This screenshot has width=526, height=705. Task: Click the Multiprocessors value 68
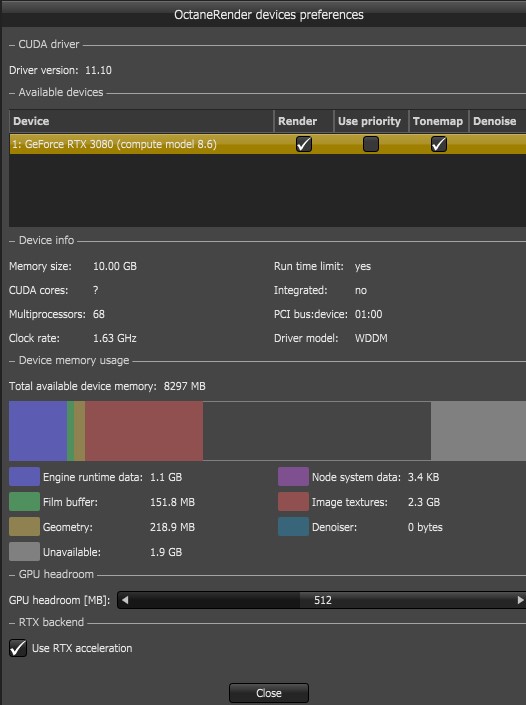tap(98, 314)
